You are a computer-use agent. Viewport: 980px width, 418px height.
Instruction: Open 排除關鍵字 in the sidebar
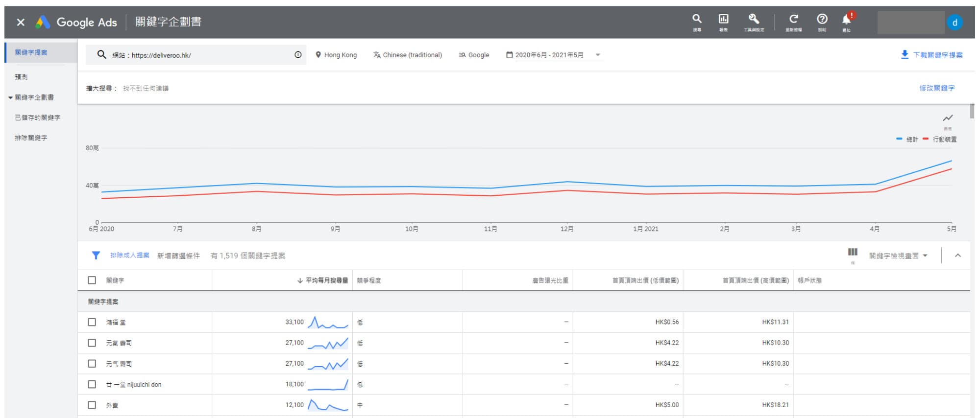(31, 138)
